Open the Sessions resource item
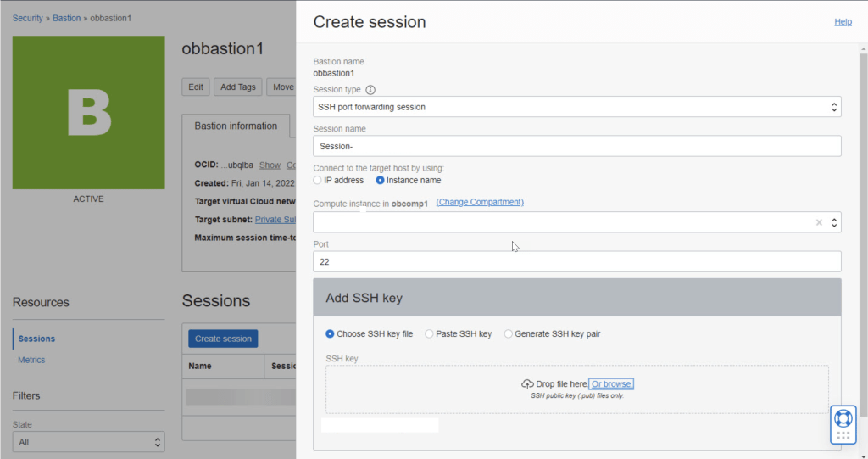 click(36, 339)
